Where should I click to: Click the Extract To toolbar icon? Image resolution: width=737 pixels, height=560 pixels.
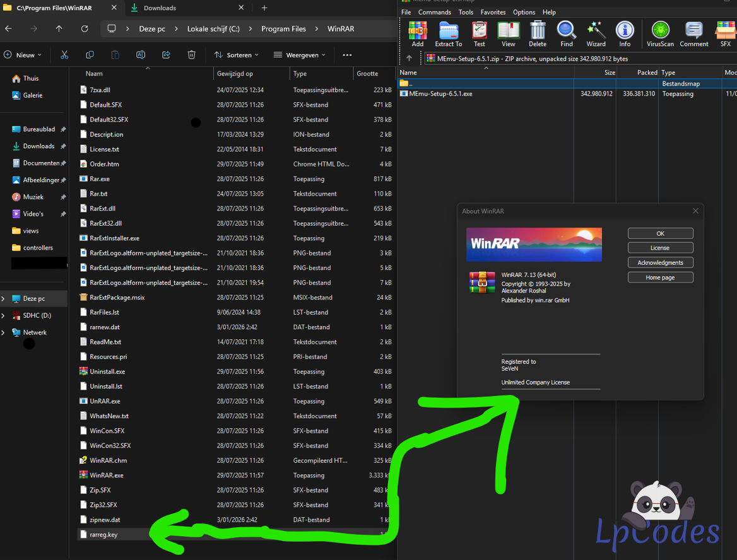point(448,33)
